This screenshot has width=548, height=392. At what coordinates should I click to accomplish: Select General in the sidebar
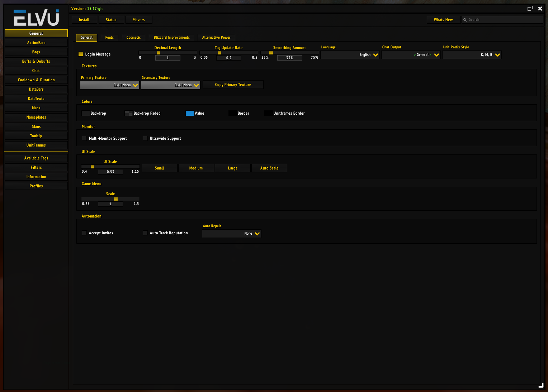[x=36, y=33]
